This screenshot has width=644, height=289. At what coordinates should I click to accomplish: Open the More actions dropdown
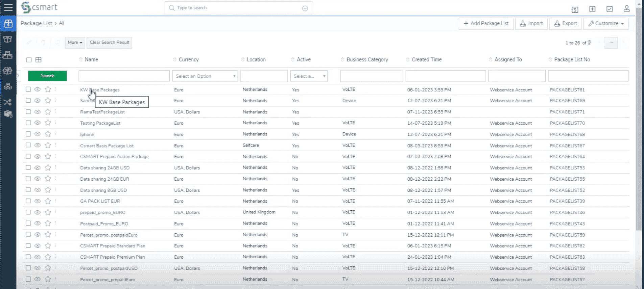click(x=75, y=43)
